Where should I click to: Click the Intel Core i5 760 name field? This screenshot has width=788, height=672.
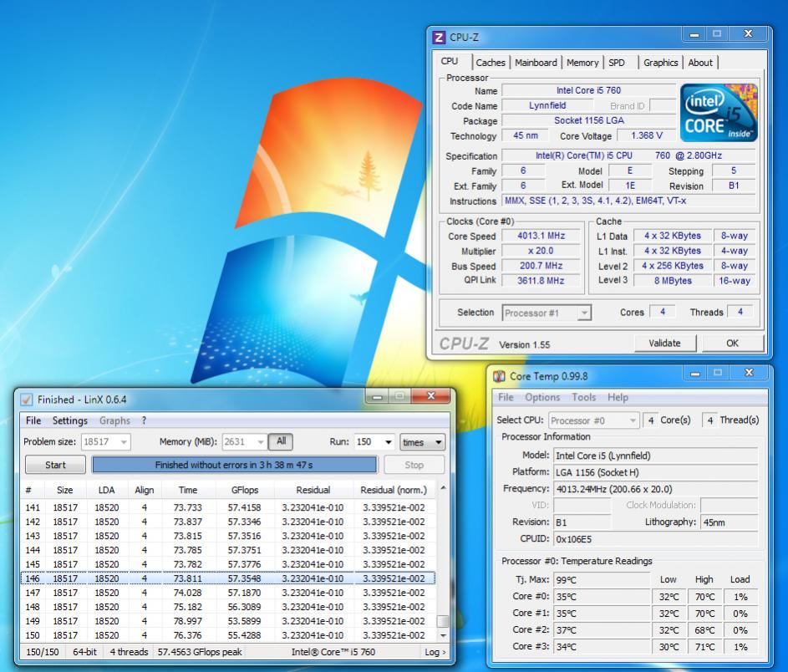588,90
